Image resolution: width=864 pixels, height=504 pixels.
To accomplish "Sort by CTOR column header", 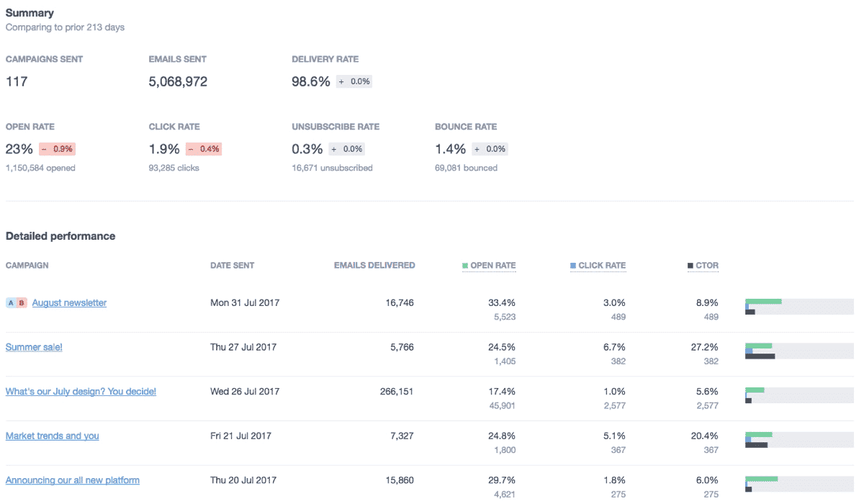I will point(706,266).
